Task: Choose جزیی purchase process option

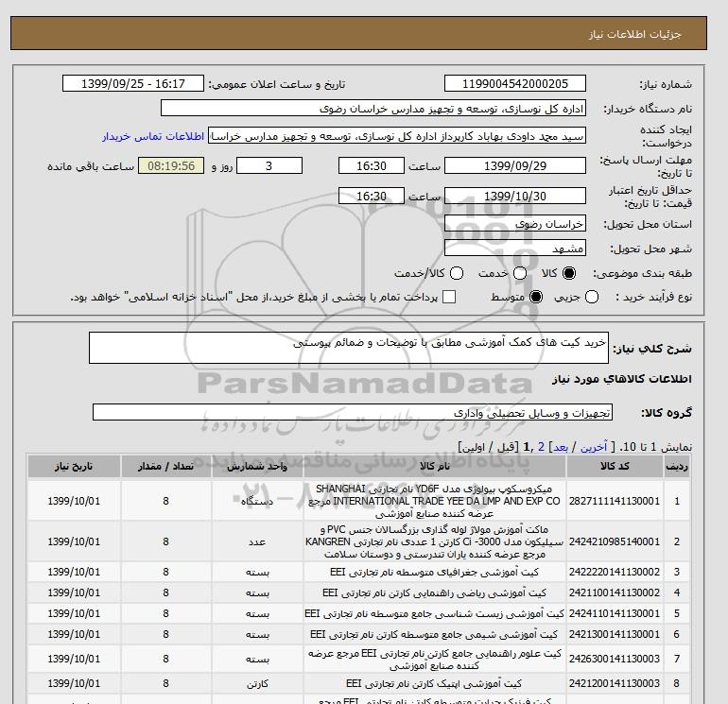Action: pos(592,297)
